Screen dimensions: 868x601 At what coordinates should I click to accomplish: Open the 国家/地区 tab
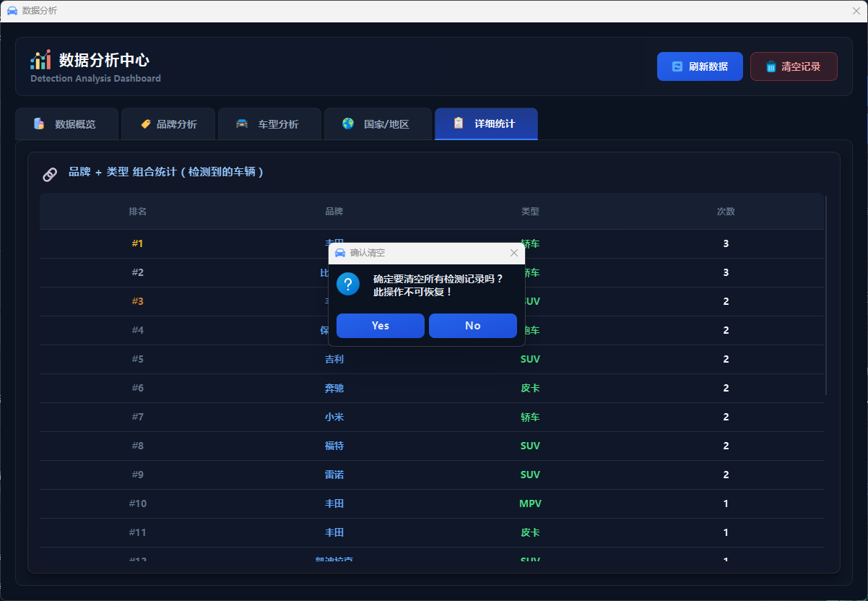point(378,124)
